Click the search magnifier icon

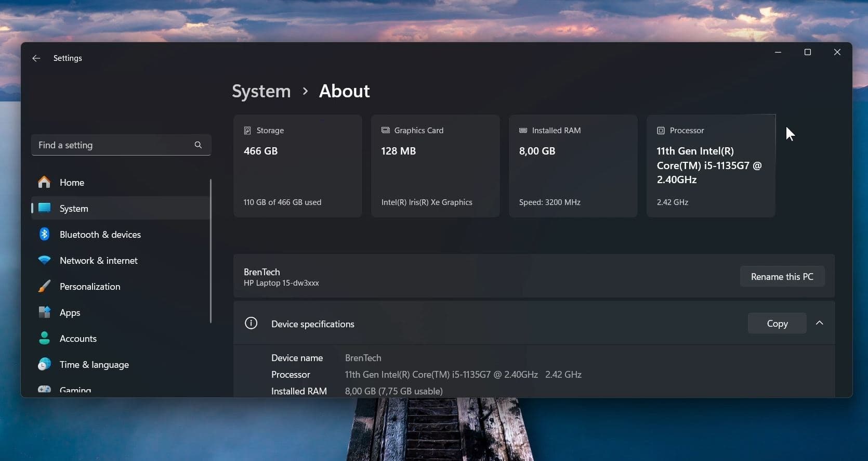point(198,145)
